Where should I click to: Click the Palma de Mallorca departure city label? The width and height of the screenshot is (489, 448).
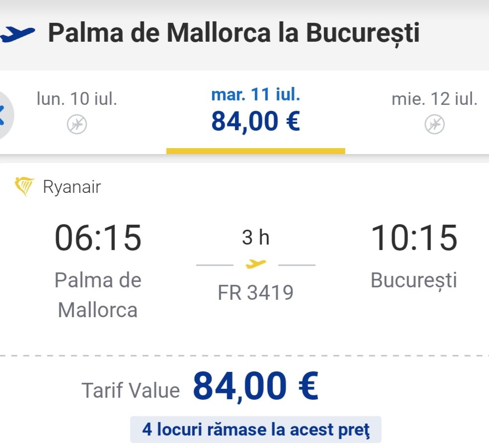[98, 295]
